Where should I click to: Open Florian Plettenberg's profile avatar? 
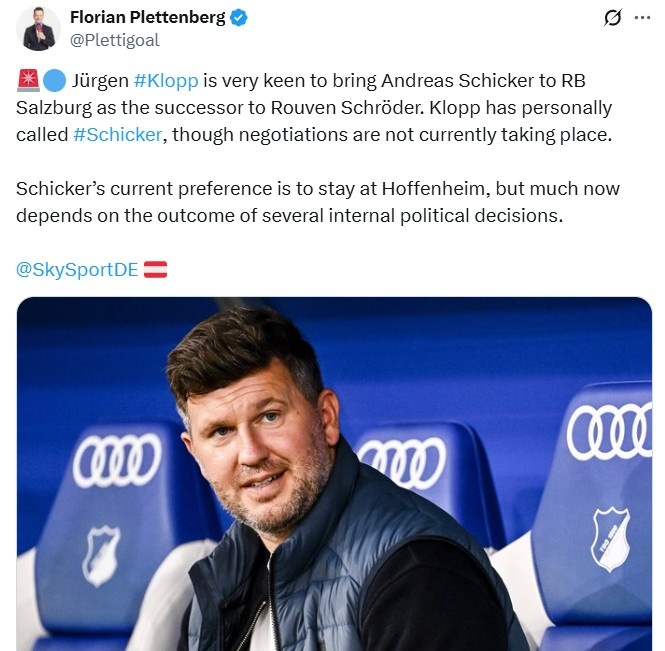click(x=38, y=28)
